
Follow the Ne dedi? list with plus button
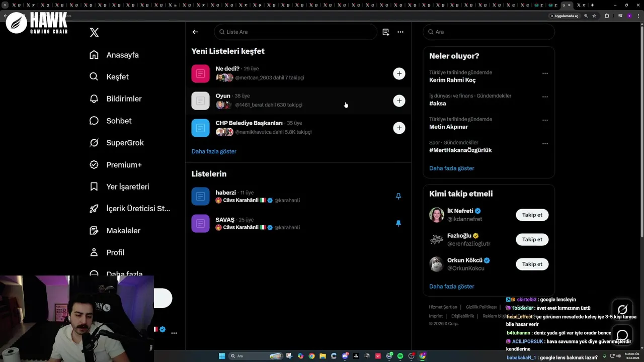[399, 73]
